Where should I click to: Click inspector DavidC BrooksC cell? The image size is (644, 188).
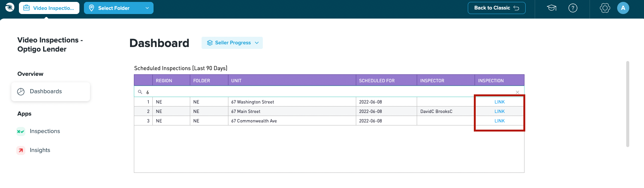[x=446, y=111]
